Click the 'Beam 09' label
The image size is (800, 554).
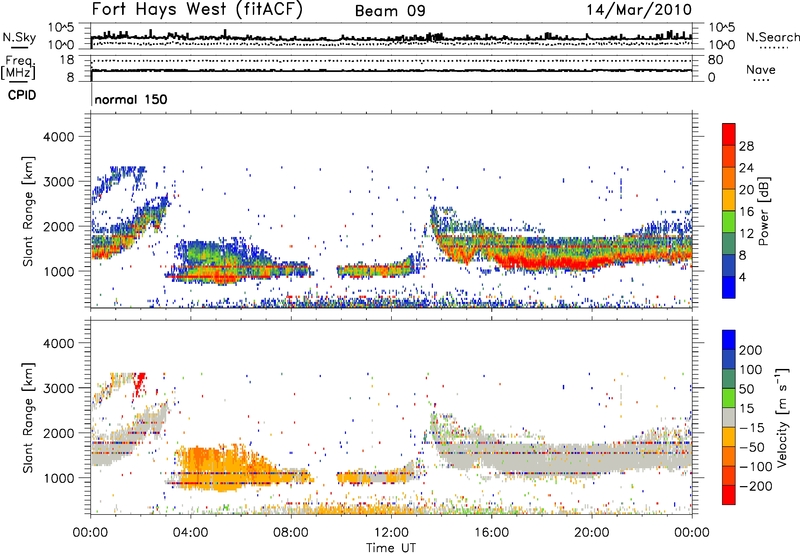click(390, 11)
